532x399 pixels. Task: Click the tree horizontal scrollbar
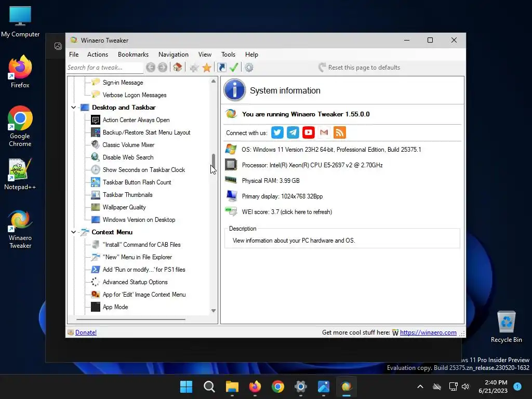(131, 320)
